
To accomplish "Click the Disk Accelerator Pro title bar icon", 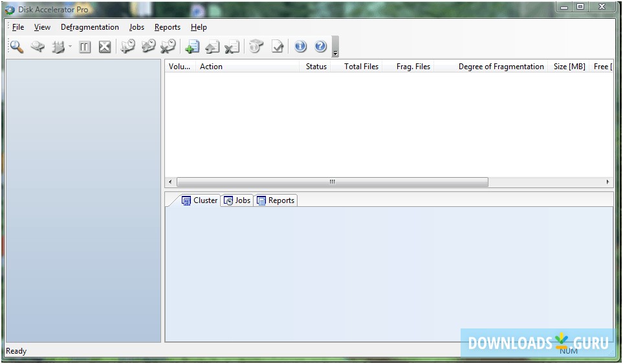I will (10, 10).
